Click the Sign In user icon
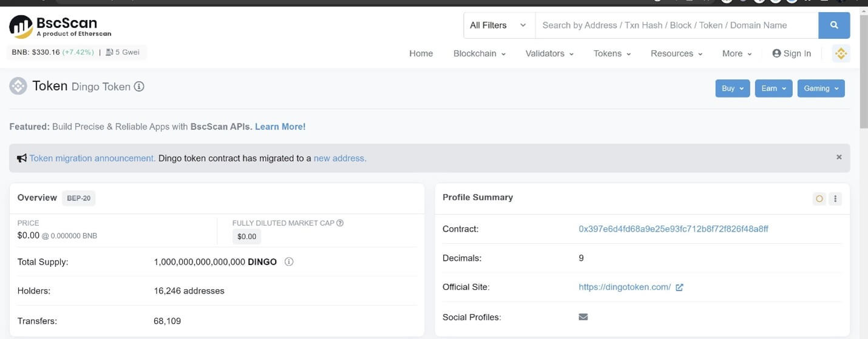The image size is (868, 339). pos(776,53)
